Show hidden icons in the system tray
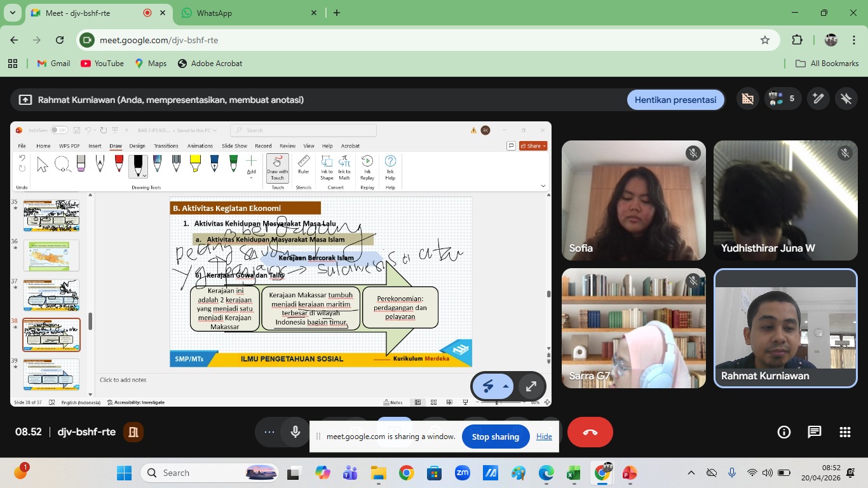Screen dimensions: 868x488 click(x=691, y=473)
